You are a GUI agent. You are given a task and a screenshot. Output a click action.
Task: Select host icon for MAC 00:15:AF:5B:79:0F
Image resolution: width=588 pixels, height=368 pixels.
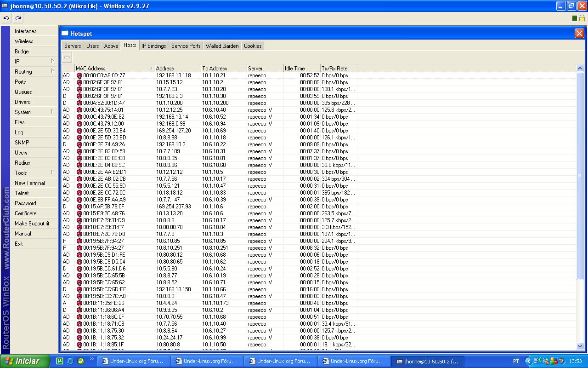79,207
